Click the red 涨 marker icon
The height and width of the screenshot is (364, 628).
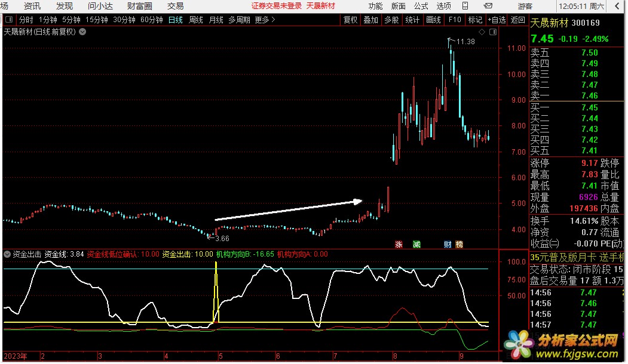point(399,245)
